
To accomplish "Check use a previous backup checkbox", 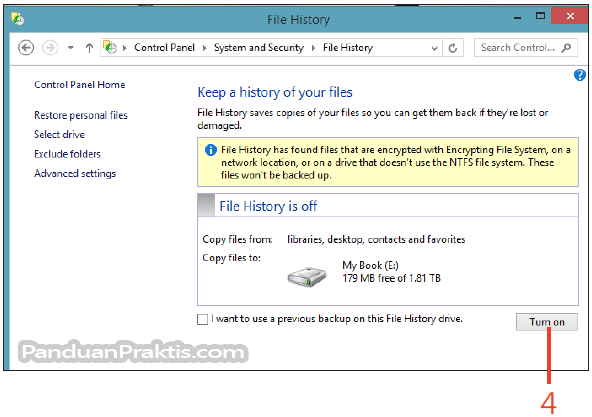I will coord(202,319).
